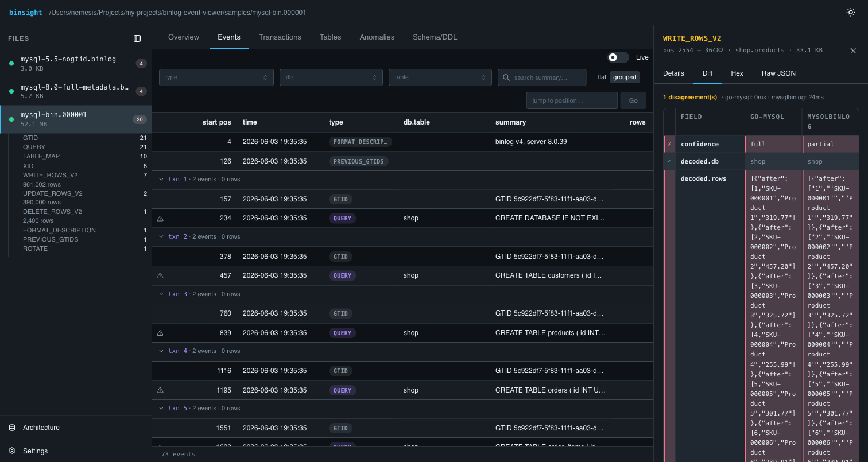Viewport: 868px width, 462px height.
Task: Click the GTID row at position 157
Action: coord(402,199)
